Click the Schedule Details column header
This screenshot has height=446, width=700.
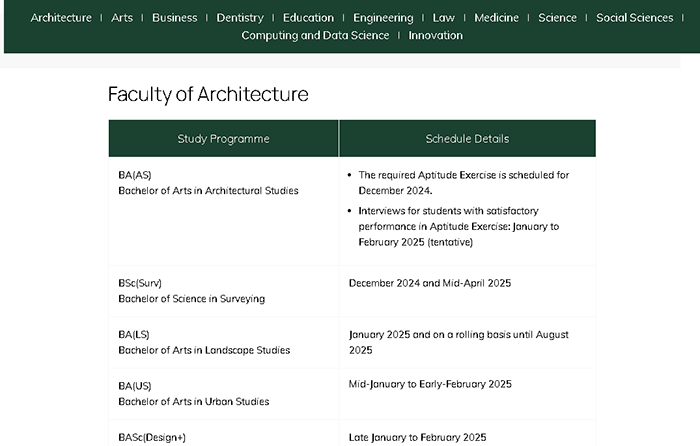coord(467,138)
